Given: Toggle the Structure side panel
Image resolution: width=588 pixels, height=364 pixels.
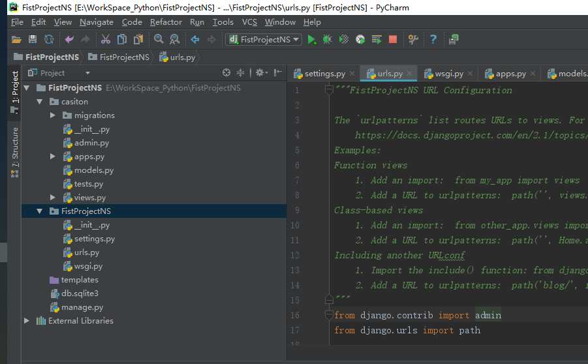Looking at the screenshot, I should 14,151.
